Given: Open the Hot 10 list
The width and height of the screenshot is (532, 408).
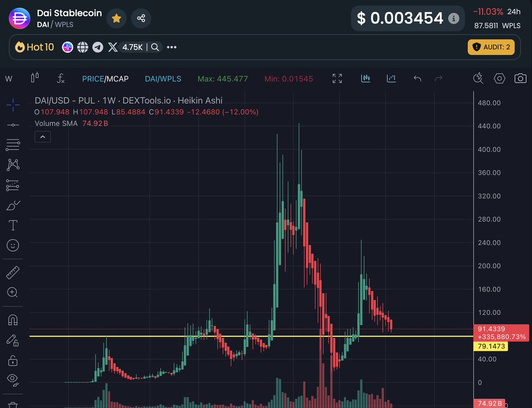Looking at the screenshot, I should (x=35, y=47).
